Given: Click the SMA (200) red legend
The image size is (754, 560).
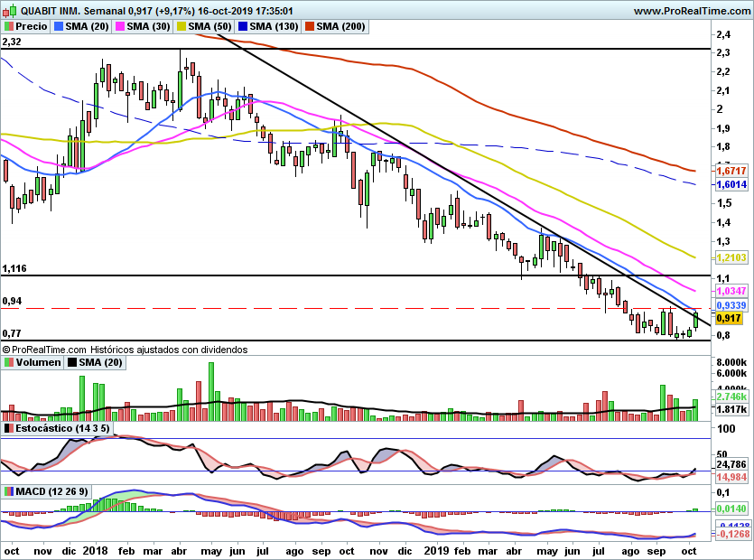Looking at the screenshot, I should click(x=335, y=26).
